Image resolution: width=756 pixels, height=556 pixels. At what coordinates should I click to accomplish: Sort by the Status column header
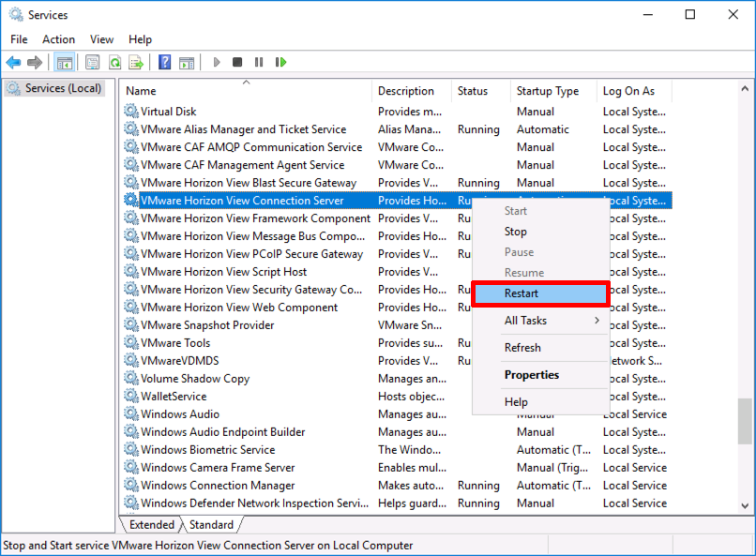[480, 91]
